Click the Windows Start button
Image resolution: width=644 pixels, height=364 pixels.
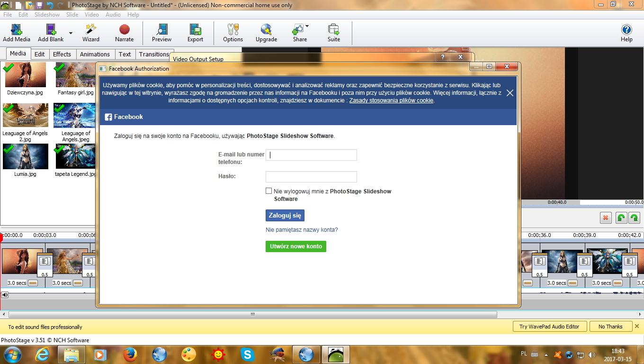(13, 355)
